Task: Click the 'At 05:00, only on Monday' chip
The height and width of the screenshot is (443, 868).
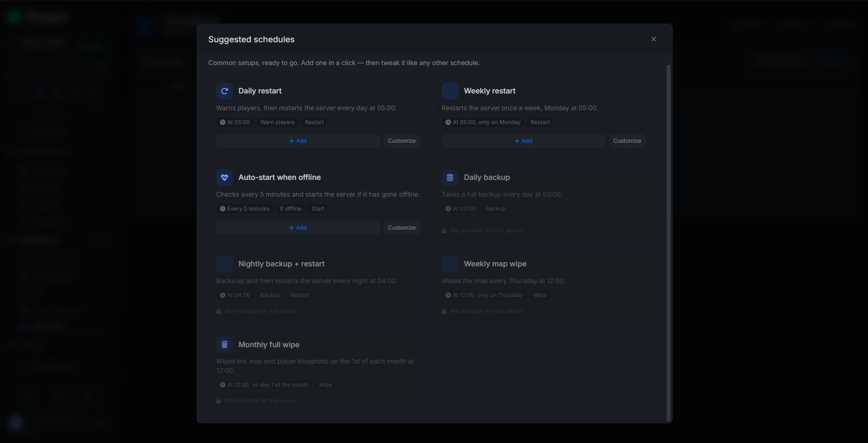Action: click(x=483, y=122)
